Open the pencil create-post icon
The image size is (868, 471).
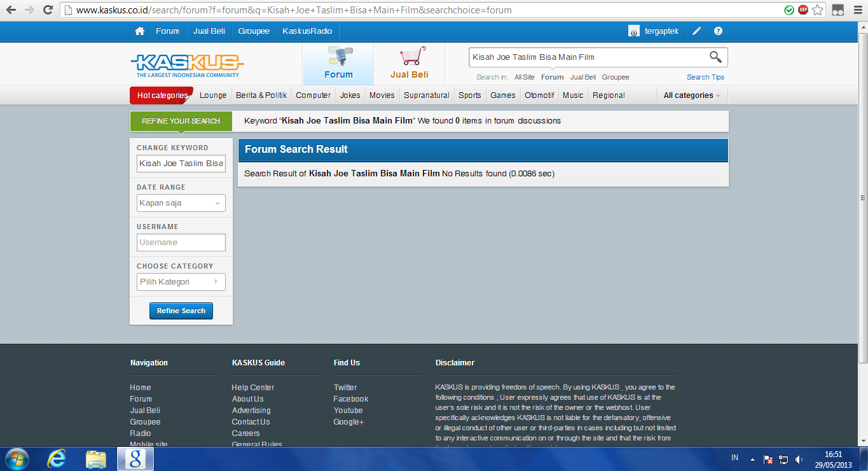coord(697,31)
